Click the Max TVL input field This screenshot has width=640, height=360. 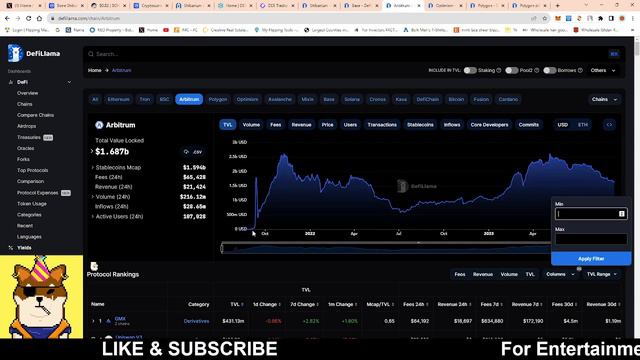pos(591,239)
